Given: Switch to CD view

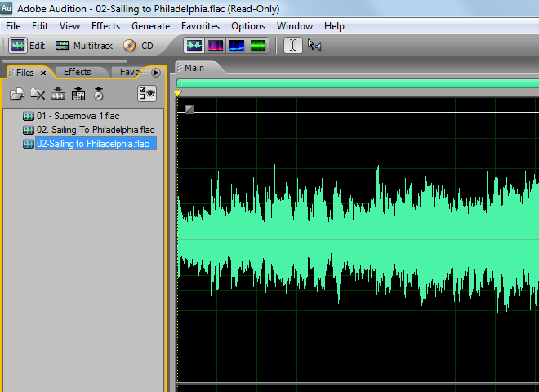Looking at the screenshot, I should [138, 46].
